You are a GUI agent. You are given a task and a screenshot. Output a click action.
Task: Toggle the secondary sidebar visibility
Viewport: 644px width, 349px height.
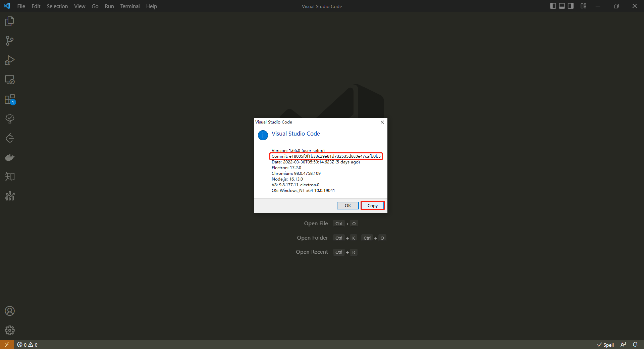[570, 6]
